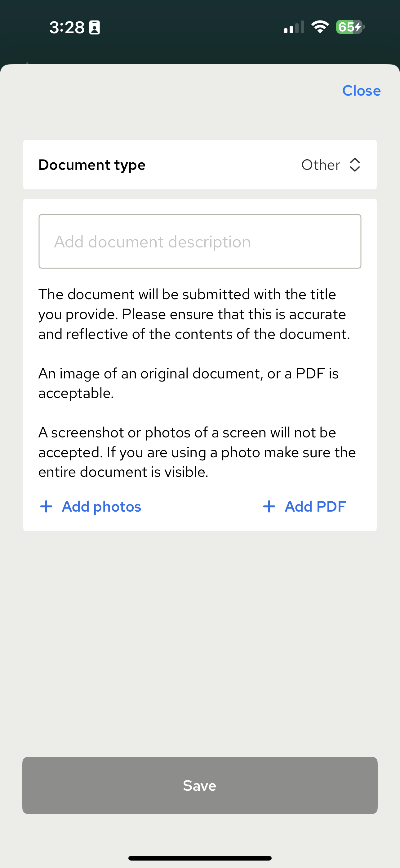The height and width of the screenshot is (868, 400).
Task: Tap the Close link at top right
Action: pyautogui.click(x=361, y=91)
